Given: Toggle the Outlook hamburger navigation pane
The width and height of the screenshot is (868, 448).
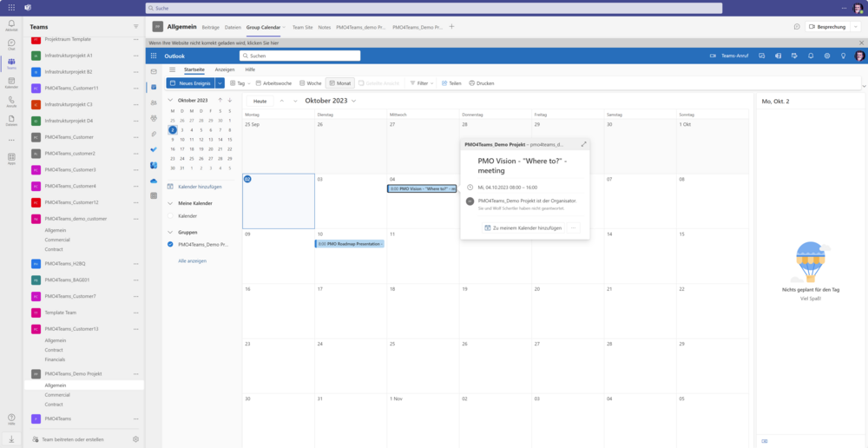Looking at the screenshot, I should coord(172,69).
